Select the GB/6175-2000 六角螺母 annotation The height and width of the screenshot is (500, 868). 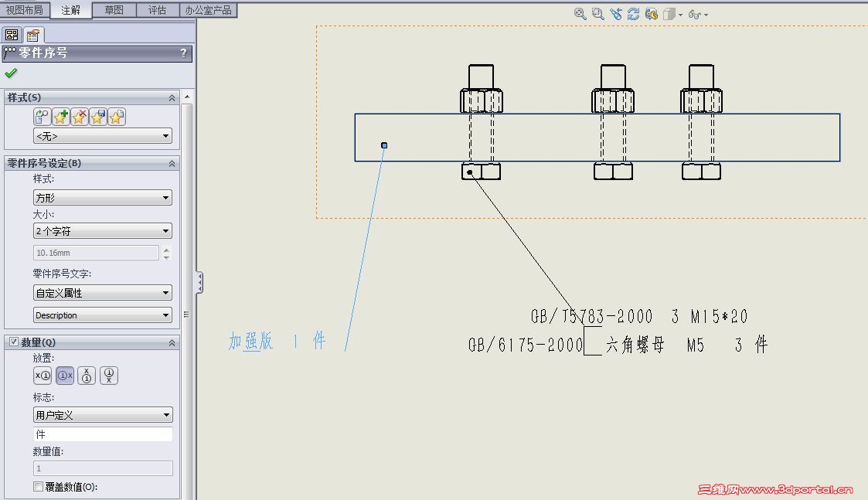(x=618, y=345)
